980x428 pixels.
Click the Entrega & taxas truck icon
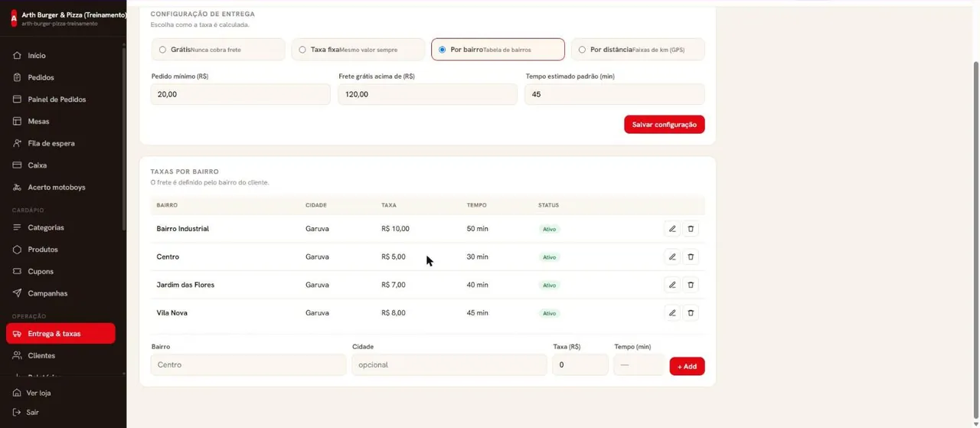tap(17, 334)
